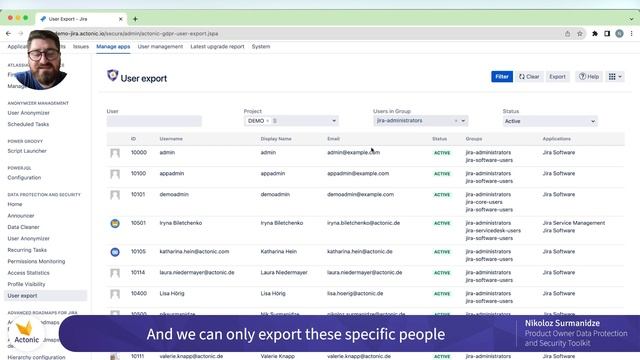This screenshot has width=640, height=360.
Task: Click the share icon in address bar
Action: point(567,34)
